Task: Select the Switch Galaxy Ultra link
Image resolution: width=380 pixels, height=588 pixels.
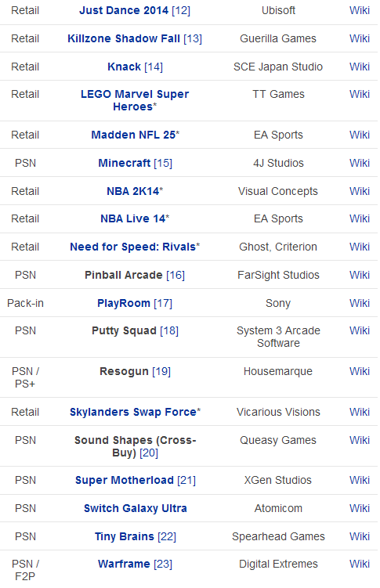Action: click(136, 508)
